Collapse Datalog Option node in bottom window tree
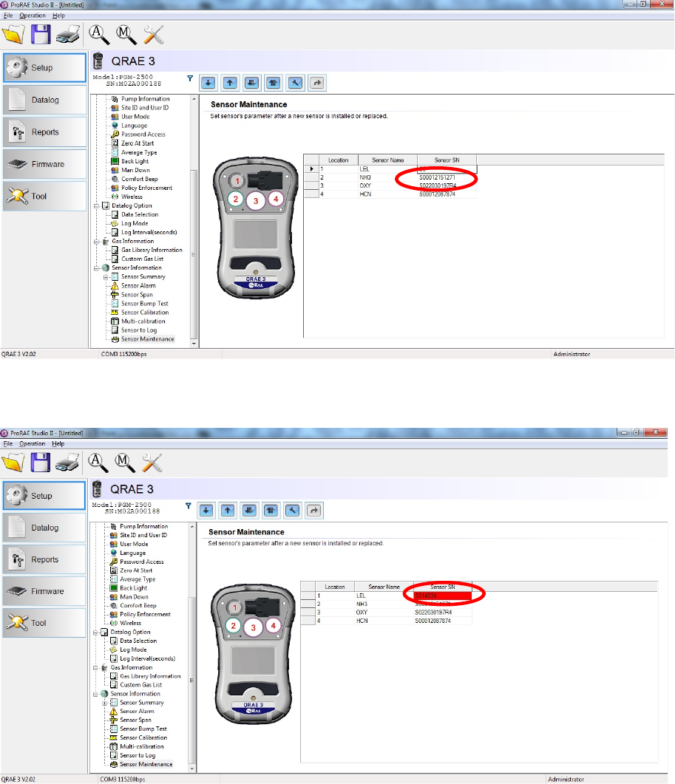 click(x=95, y=633)
